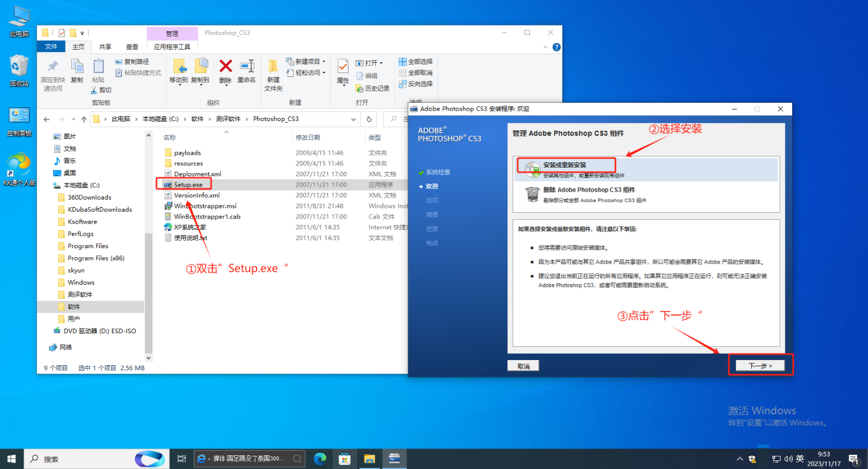Click the Rename icon in ribbon
This screenshot has height=469, width=868.
246,71
